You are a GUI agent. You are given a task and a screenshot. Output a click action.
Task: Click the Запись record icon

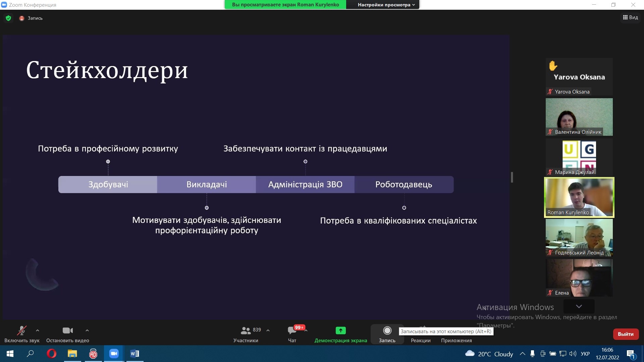387,331
